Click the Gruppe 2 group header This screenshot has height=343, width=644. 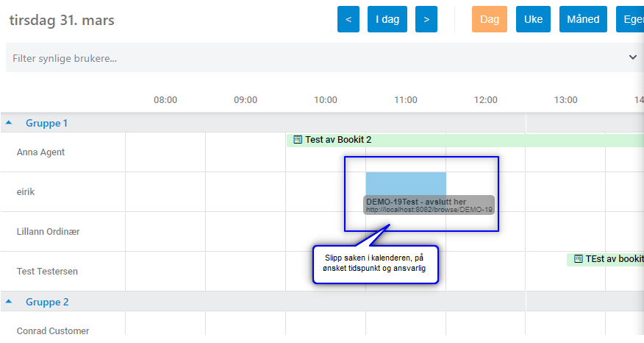(x=47, y=302)
